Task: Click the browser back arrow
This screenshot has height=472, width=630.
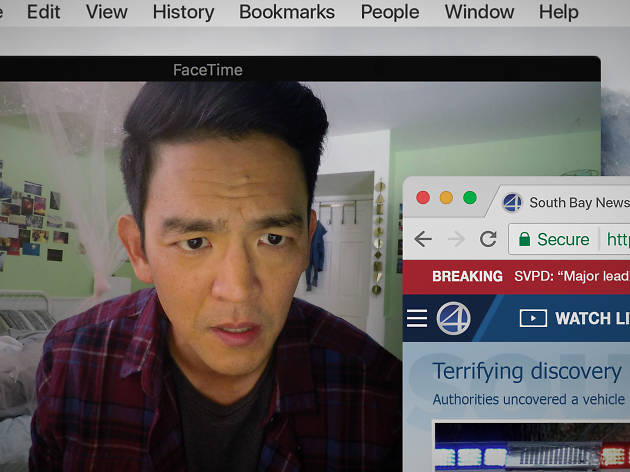Action: (x=423, y=239)
